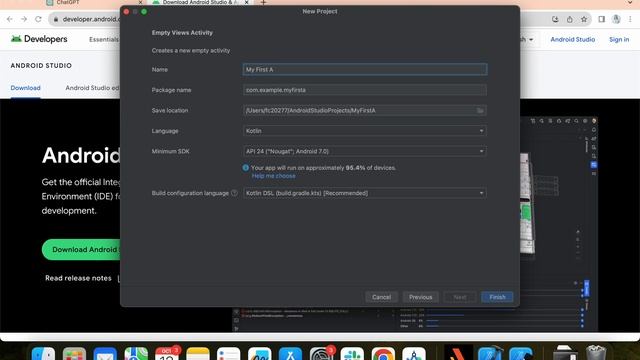This screenshot has width=640, height=360.
Task: Click the share icon in Chrome toolbar
Action: pyautogui.click(x=569, y=19)
